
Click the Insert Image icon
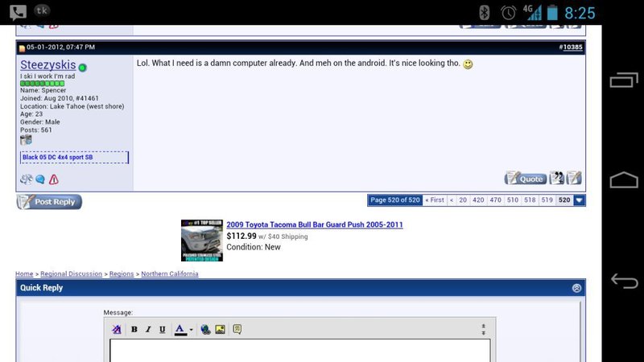pyautogui.click(x=220, y=329)
